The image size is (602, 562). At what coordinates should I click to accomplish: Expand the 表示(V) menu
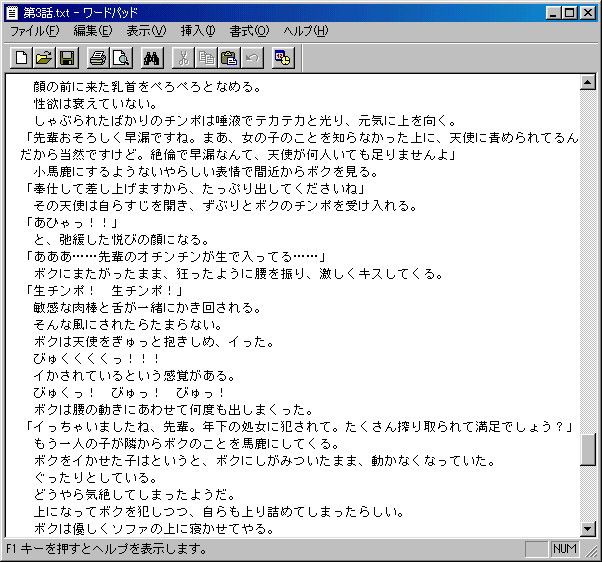click(147, 31)
